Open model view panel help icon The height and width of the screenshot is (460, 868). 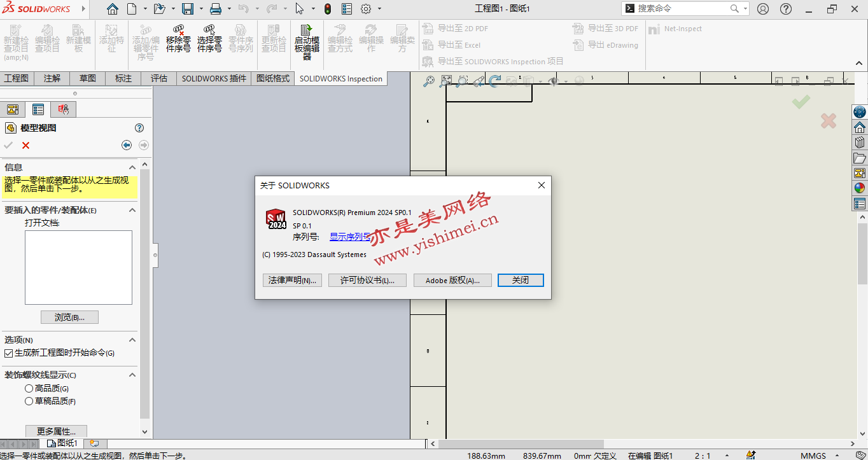click(139, 128)
